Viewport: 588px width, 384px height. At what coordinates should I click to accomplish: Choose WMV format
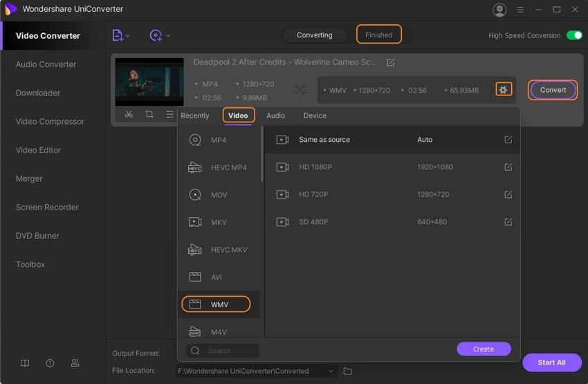pyautogui.click(x=219, y=304)
